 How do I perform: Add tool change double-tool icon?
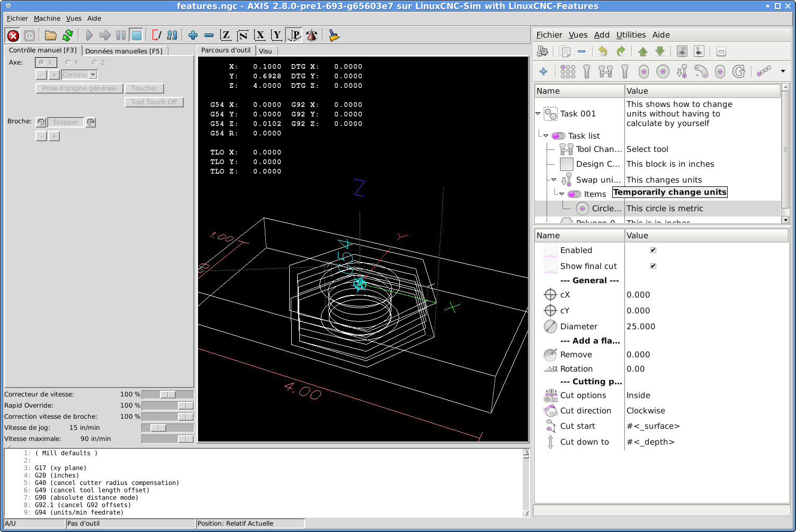(x=606, y=71)
